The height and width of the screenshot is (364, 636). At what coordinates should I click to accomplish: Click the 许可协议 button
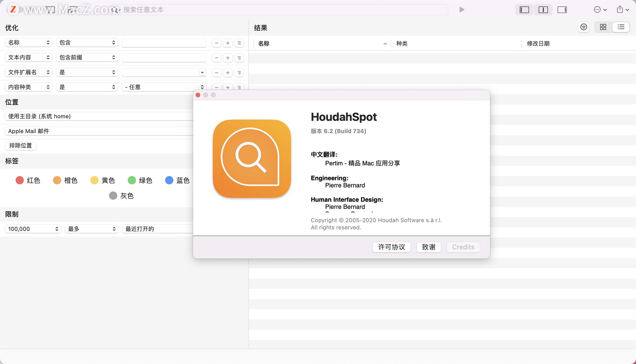[392, 247]
